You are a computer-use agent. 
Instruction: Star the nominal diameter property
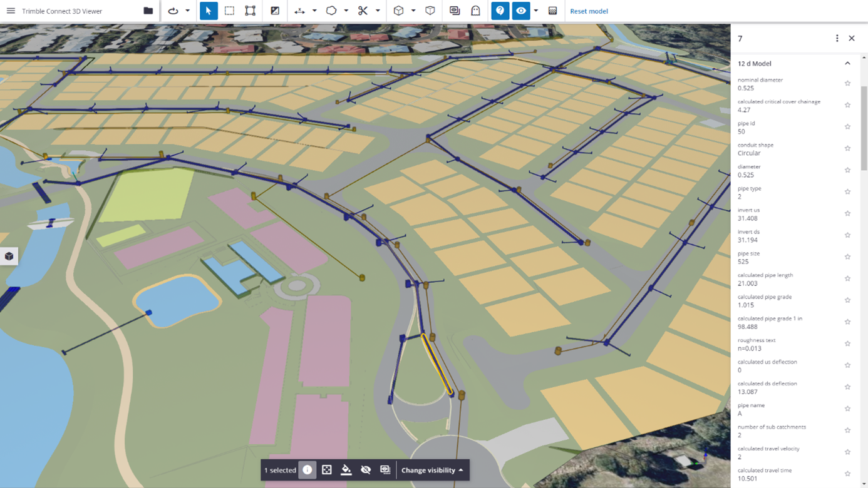click(x=847, y=83)
